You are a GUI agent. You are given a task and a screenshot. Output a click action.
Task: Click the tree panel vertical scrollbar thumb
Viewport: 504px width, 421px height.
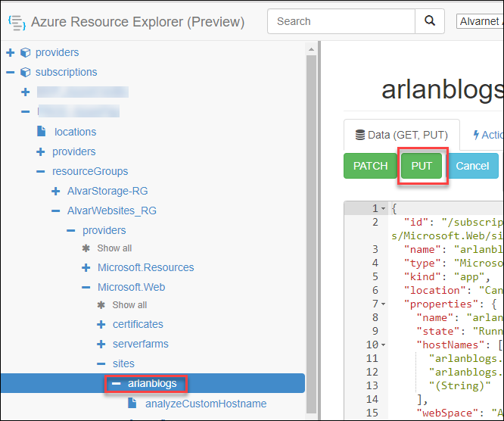(311, 234)
